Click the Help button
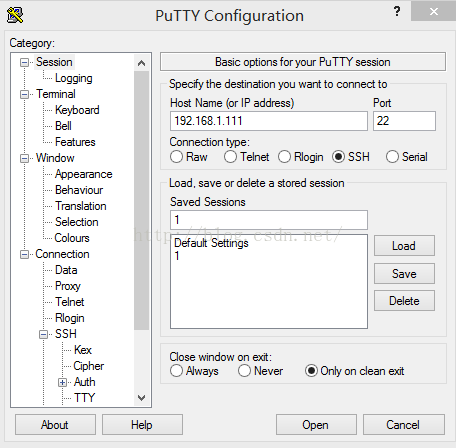The image size is (456, 448). click(x=142, y=425)
